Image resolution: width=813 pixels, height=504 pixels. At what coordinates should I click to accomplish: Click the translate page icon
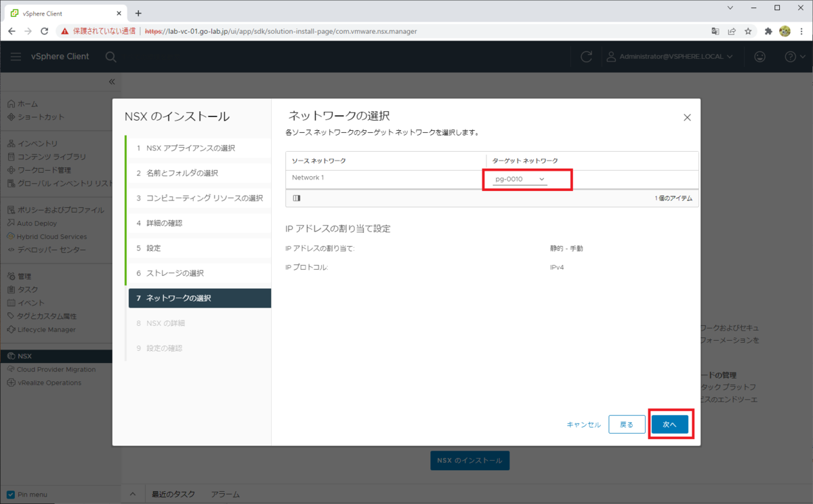[x=715, y=31]
